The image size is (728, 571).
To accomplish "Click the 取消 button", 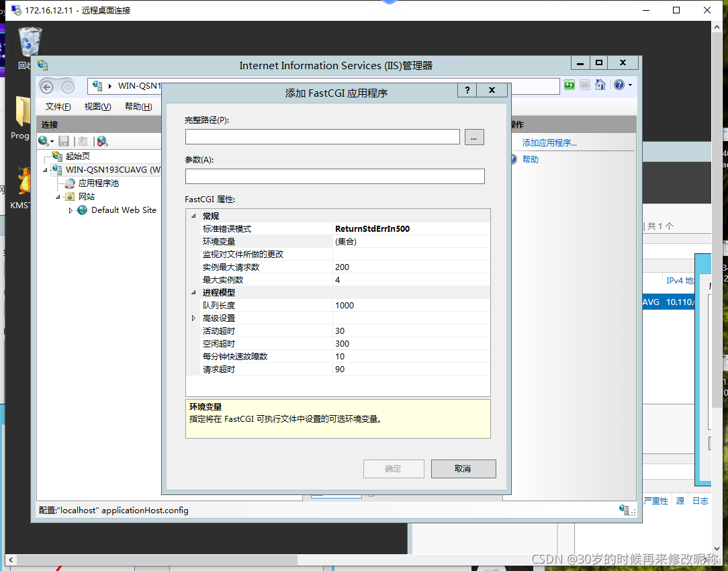I will pos(463,469).
